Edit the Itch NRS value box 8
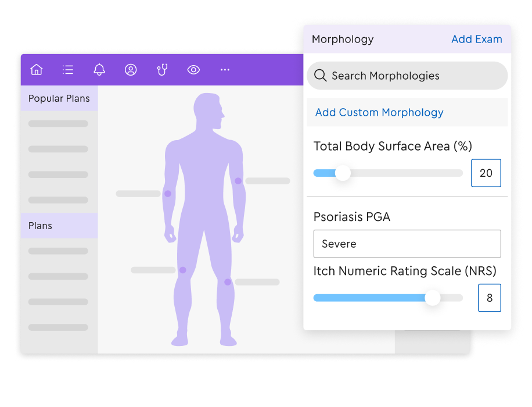Viewport: 532px width, 407px height. (x=490, y=298)
